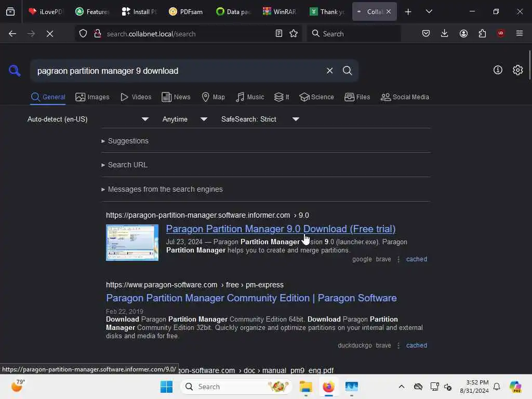Viewport: 532px width, 399px height.
Task: Switch to the Thank you tab
Action: coord(327,11)
